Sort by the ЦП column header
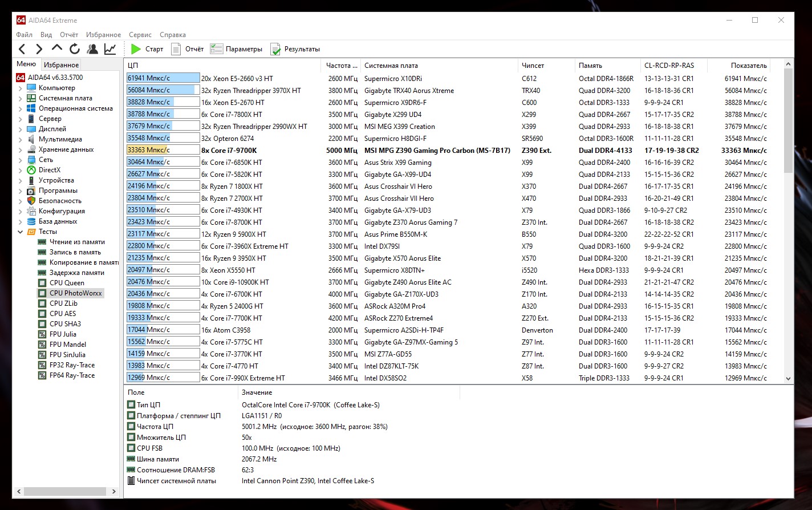812x510 pixels. [x=222, y=66]
